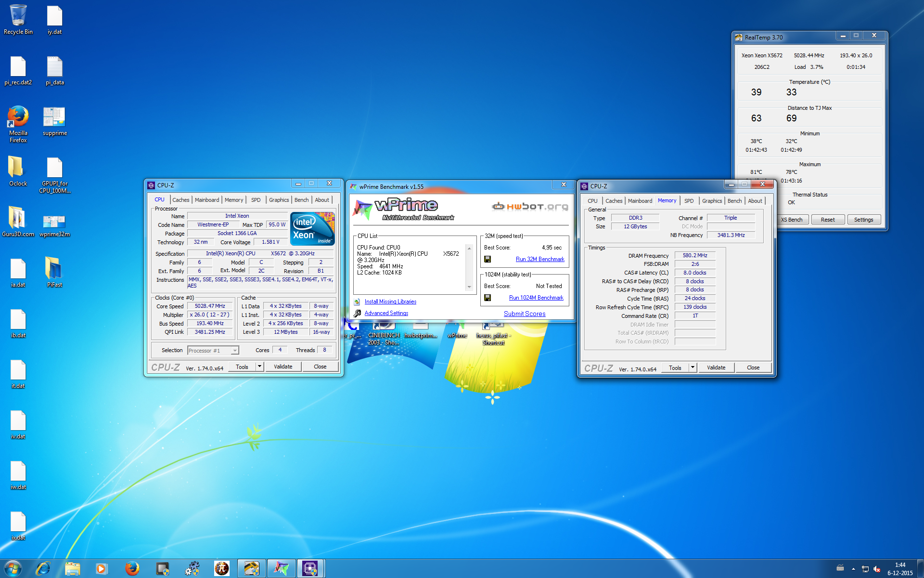924x578 pixels.
Task: Open Windows Media Player taskbar icon
Action: pos(102,568)
